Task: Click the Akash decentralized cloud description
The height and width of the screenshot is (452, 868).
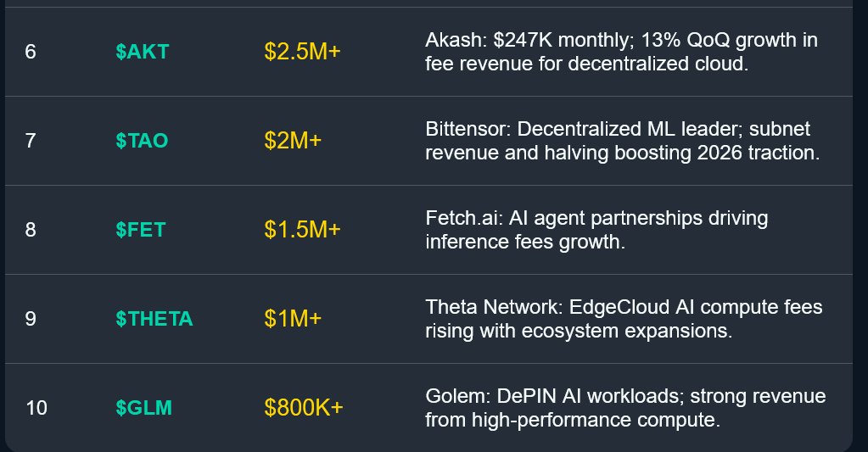Action: pyautogui.click(x=621, y=52)
